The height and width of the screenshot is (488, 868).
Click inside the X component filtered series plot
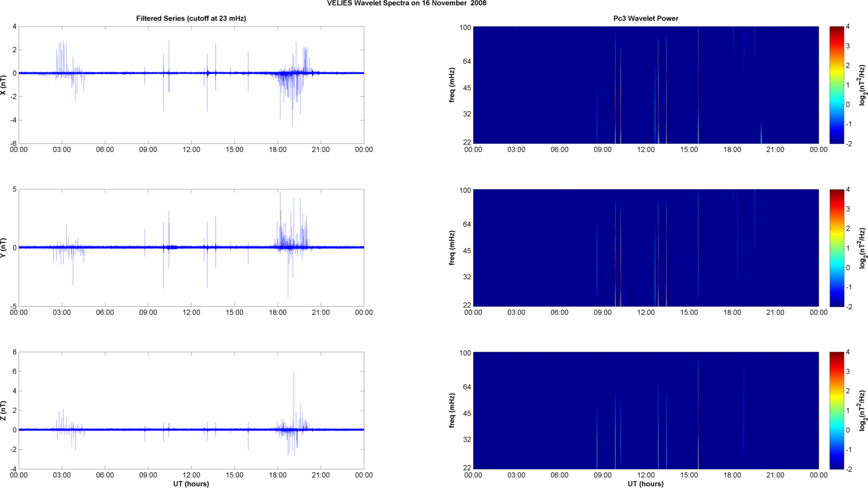point(191,85)
